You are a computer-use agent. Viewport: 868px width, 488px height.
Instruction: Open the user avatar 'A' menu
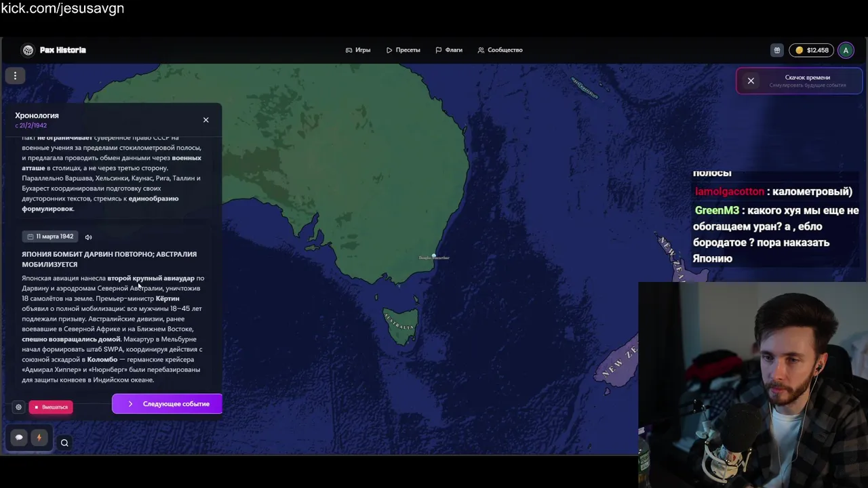[846, 50]
